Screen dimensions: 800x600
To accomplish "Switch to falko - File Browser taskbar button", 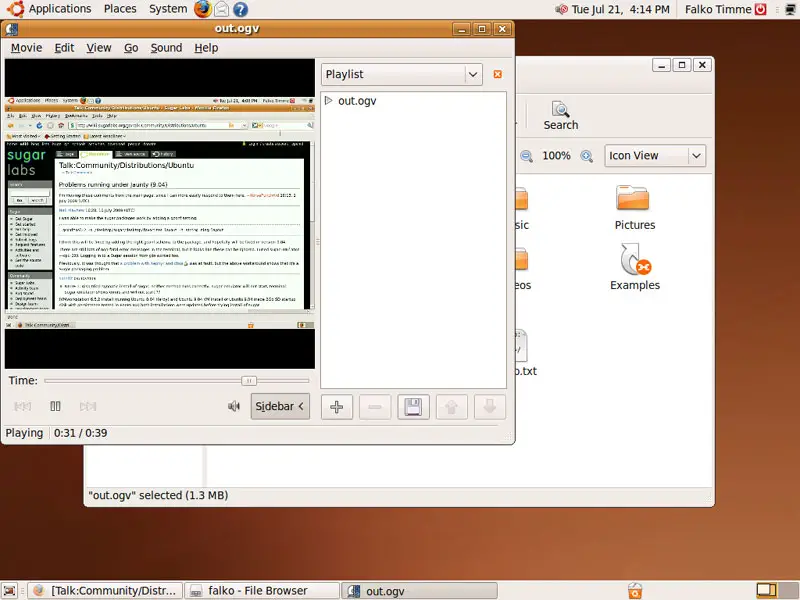I will point(261,591).
